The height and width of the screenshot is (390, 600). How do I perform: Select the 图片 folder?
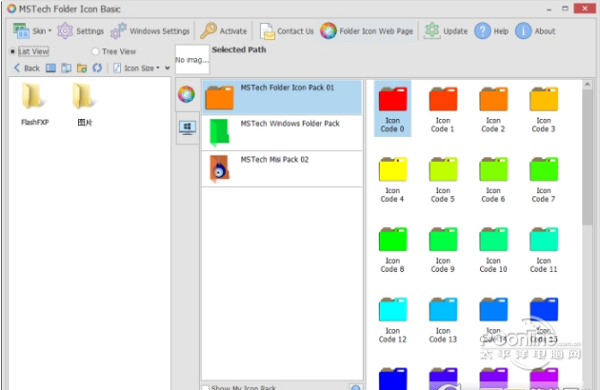tap(85, 104)
